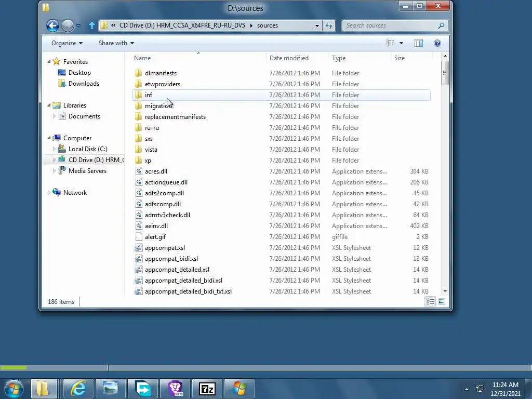Expand the Documents library
This screenshot has width=532, height=399.
(x=54, y=116)
